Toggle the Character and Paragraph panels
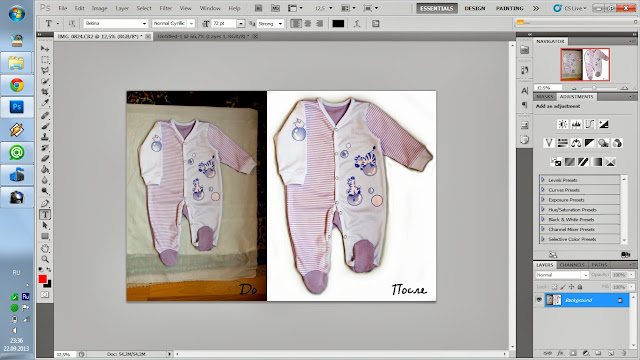 pyautogui.click(x=376, y=24)
